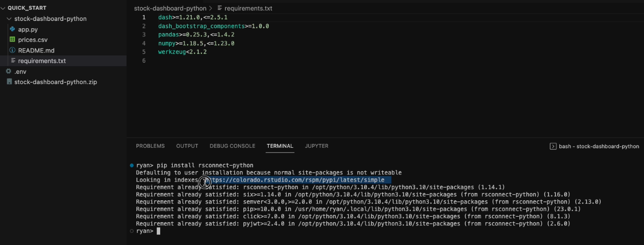Select the bash - stock-dashboard-python terminal
The width and height of the screenshot is (644, 245).
594,146
